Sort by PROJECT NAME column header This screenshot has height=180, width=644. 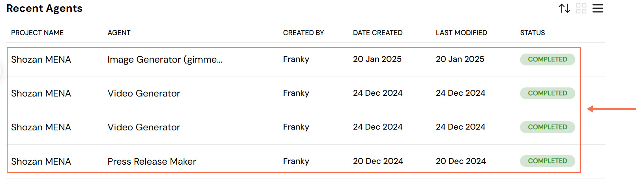pos(37,33)
